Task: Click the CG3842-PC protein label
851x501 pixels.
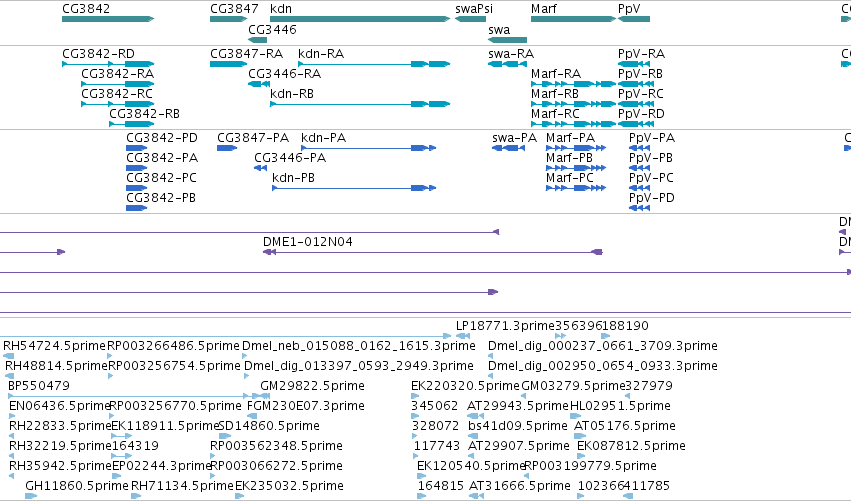Action: (x=161, y=178)
